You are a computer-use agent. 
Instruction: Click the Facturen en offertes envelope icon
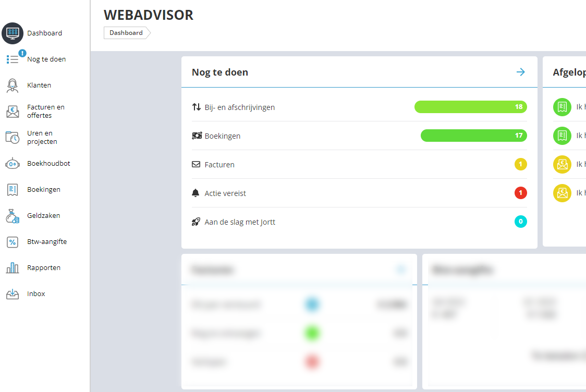point(13,112)
